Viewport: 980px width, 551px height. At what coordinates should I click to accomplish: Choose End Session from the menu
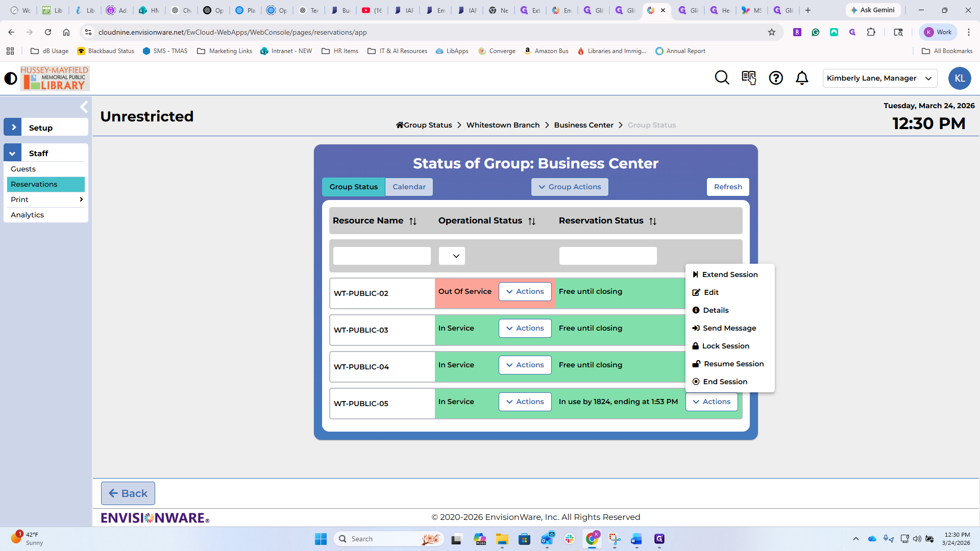725,382
